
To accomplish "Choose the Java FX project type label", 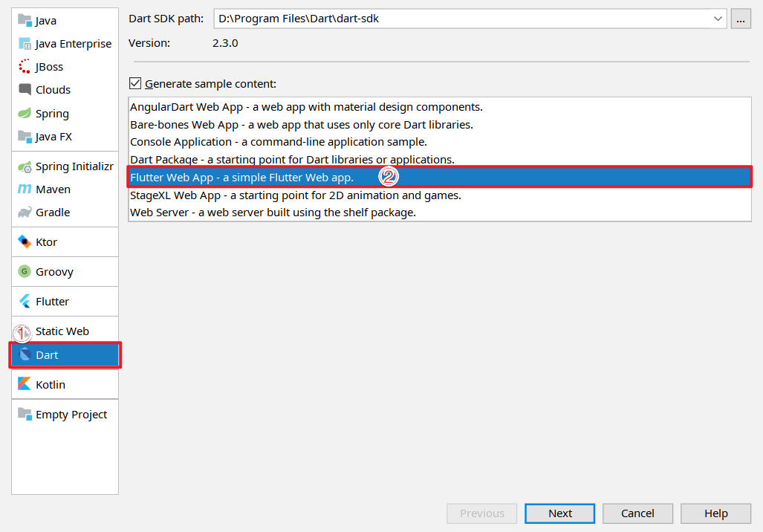I will 53,136.
